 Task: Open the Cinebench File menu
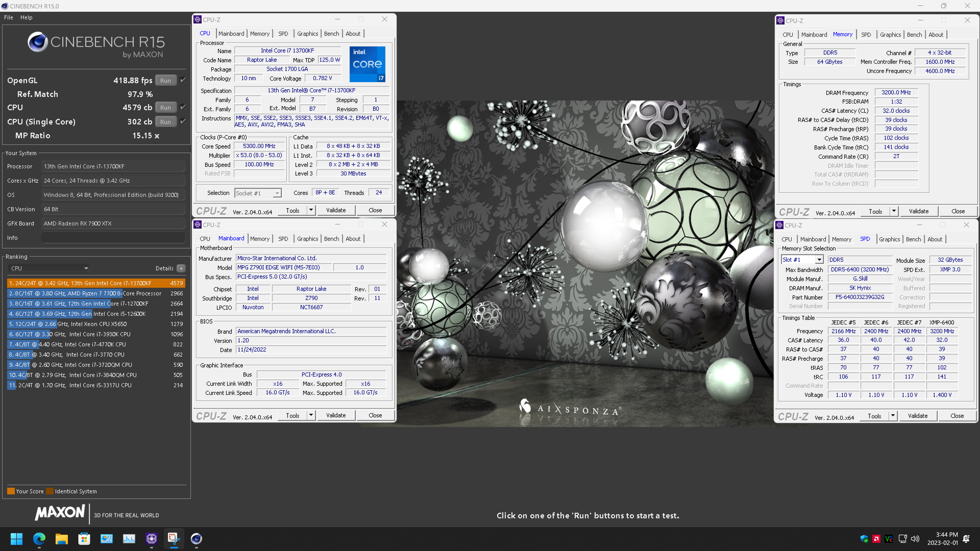(x=8, y=17)
